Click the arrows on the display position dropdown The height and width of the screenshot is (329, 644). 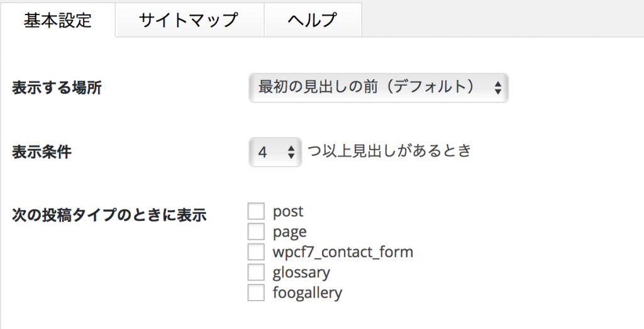pyautogui.click(x=497, y=88)
